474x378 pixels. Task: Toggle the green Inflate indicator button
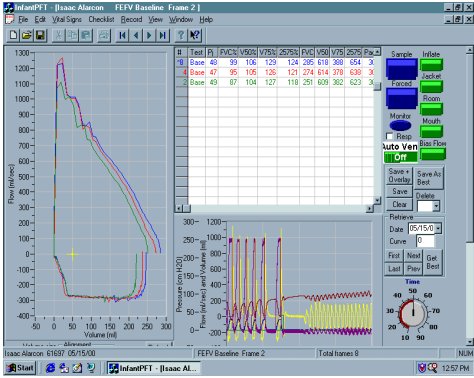tap(431, 65)
